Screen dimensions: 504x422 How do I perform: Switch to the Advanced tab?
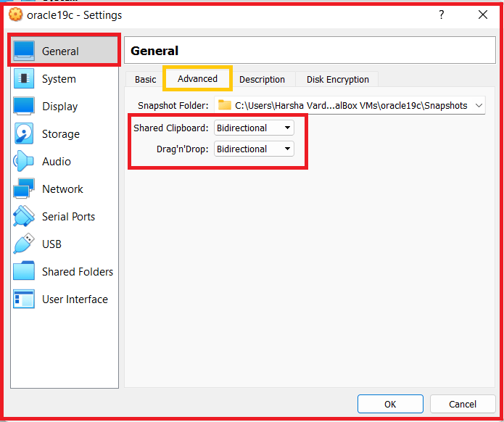pos(197,79)
